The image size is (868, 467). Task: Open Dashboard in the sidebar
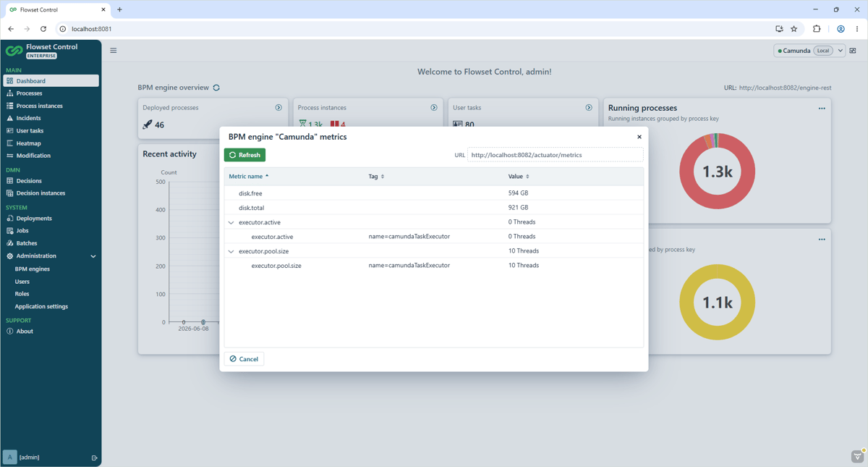tap(51, 81)
